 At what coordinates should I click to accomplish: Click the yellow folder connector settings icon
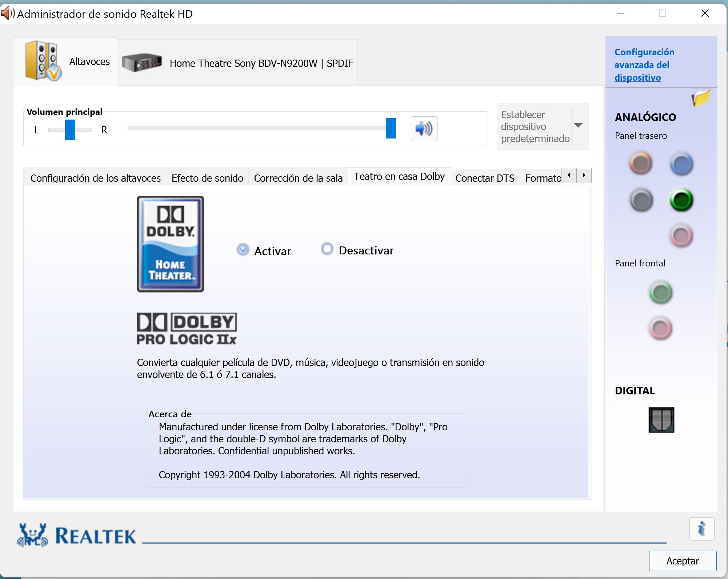(x=701, y=98)
